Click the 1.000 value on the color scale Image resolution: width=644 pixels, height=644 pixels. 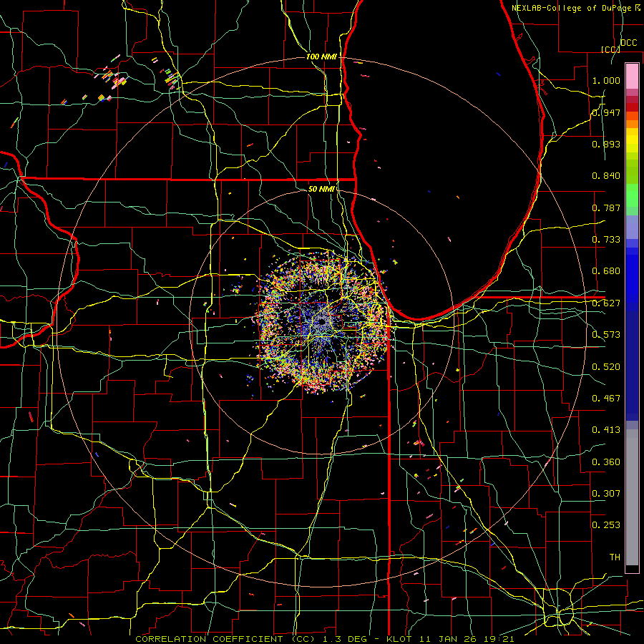click(x=606, y=81)
